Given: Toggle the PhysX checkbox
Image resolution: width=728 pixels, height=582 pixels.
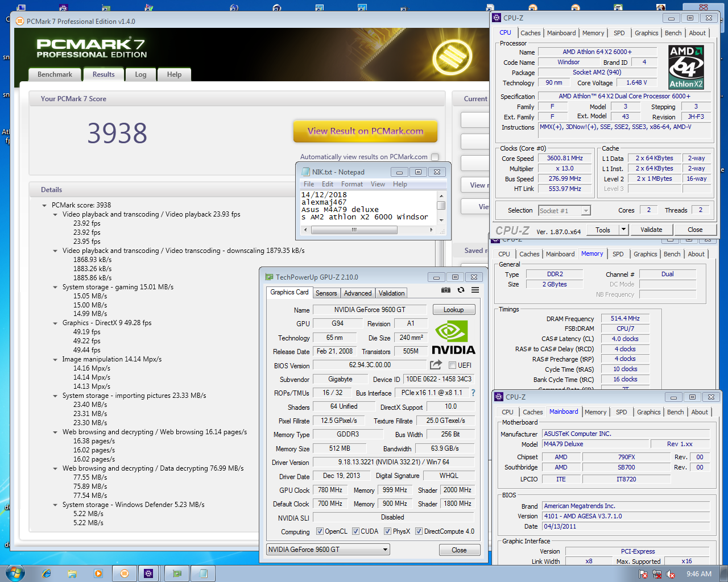Looking at the screenshot, I should point(387,531).
